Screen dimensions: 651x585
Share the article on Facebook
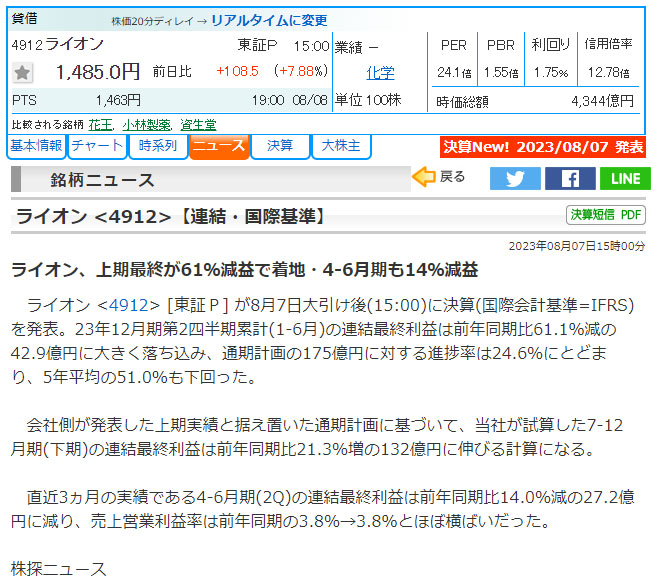(570, 178)
